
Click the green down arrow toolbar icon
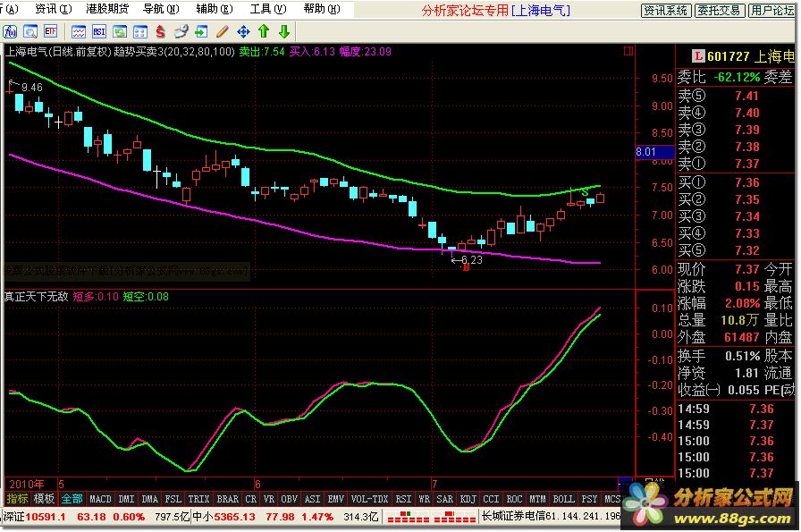point(284,31)
